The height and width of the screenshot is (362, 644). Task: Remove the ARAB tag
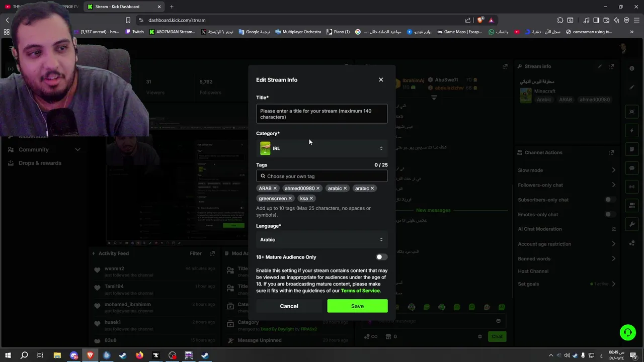tap(275, 188)
